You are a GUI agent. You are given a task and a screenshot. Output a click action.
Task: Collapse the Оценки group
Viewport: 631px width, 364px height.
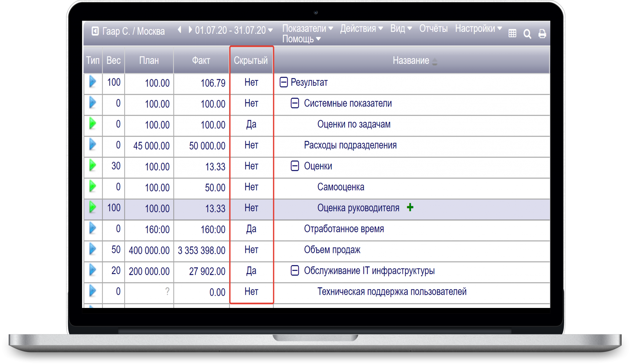295,166
